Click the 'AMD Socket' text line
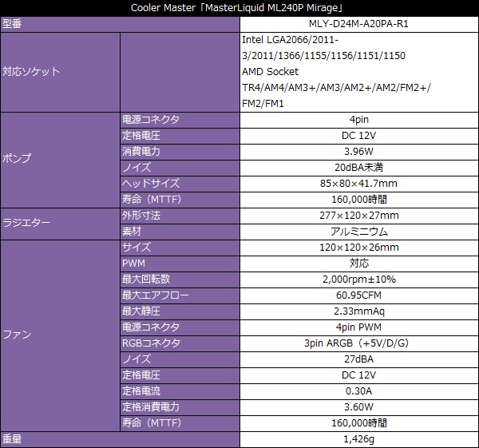This screenshot has height=448, width=479. pyautogui.click(x=270, y=72)
